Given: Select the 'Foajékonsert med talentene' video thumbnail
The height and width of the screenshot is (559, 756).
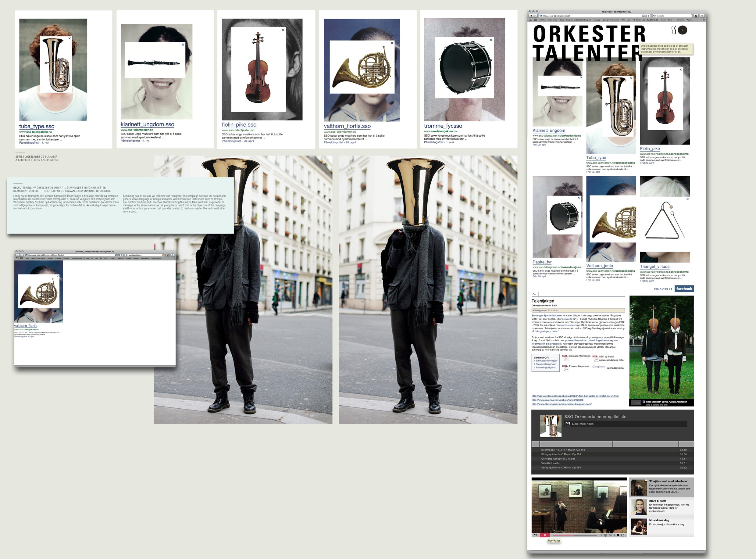Looking at the screenshot, I should click(x=639, y=488).
